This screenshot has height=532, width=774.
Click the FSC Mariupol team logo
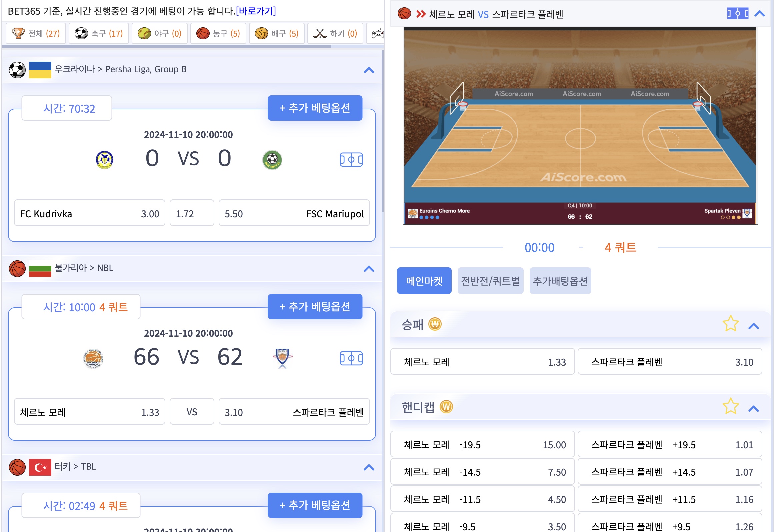coord(272,160)
